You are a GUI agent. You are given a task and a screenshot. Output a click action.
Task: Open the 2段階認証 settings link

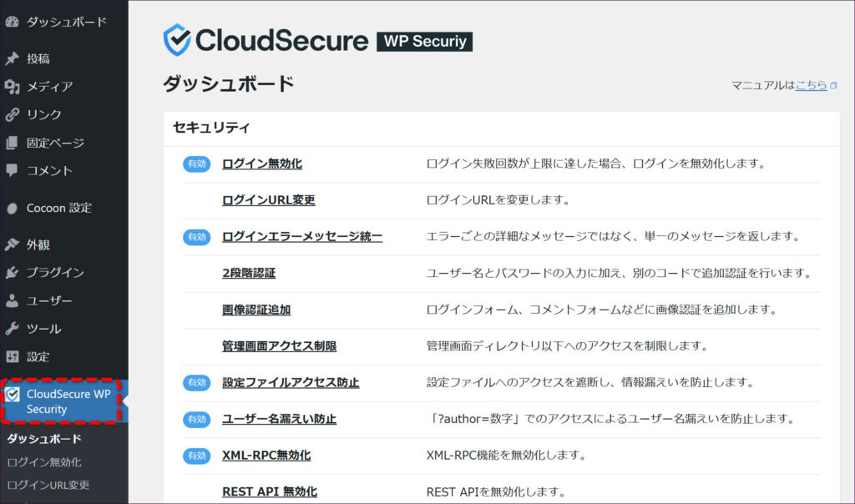tap(248, 273)
